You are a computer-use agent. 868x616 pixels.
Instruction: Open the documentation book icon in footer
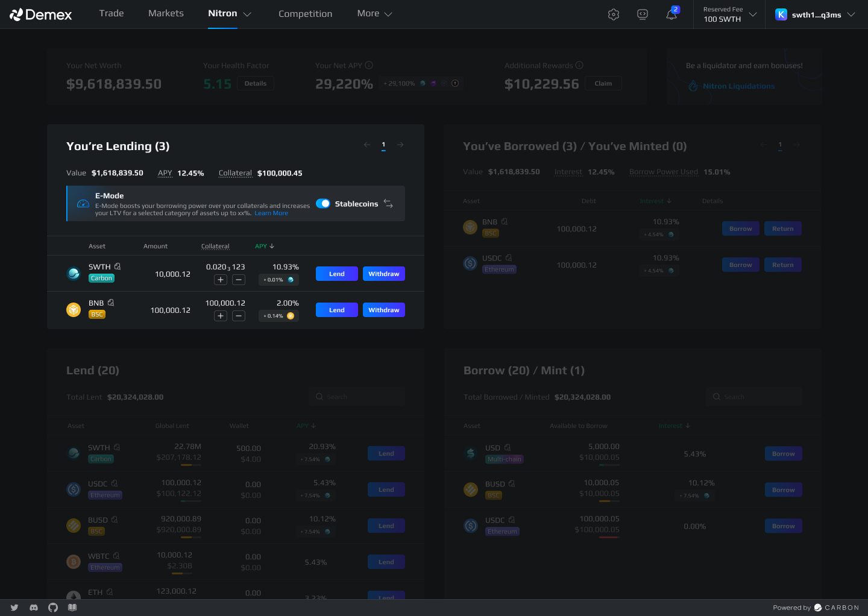coord(72,608)
